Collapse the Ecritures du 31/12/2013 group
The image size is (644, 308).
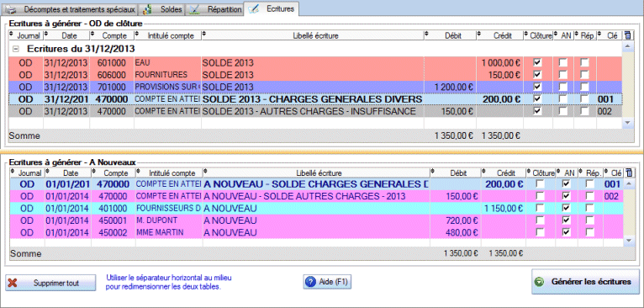click(x=16, y=49)
